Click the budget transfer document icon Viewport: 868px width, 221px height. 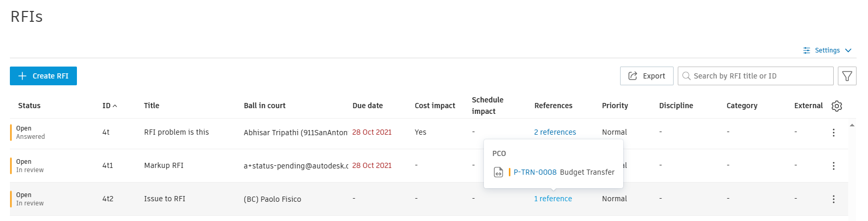pyautogui.click(x=498, y=172)
